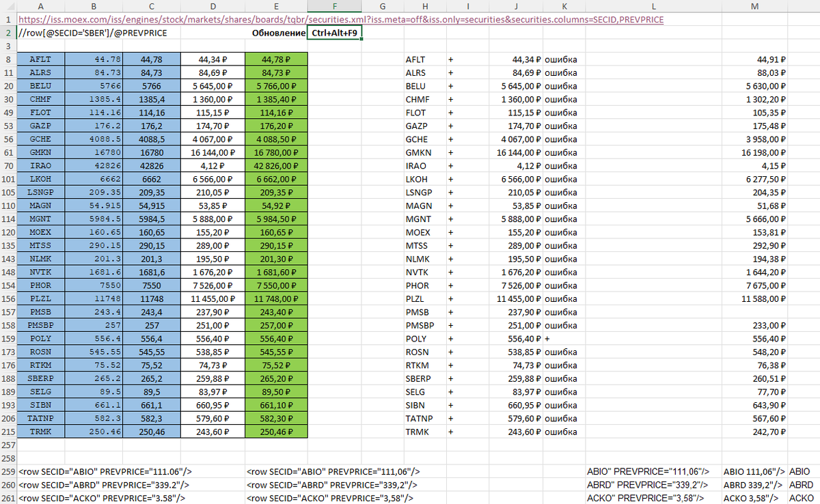Select column J header
Image resolution: width=820 pixels, height=504 pixels.
pos(517,7)
